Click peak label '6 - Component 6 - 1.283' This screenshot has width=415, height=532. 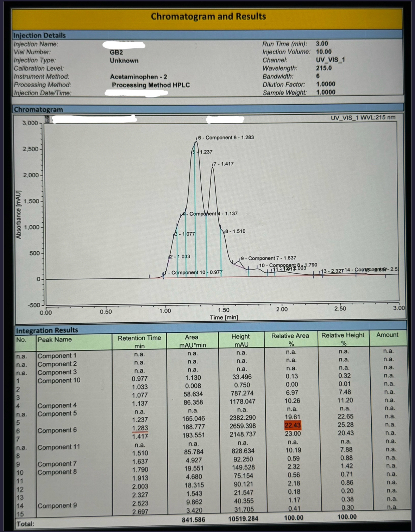226,138
